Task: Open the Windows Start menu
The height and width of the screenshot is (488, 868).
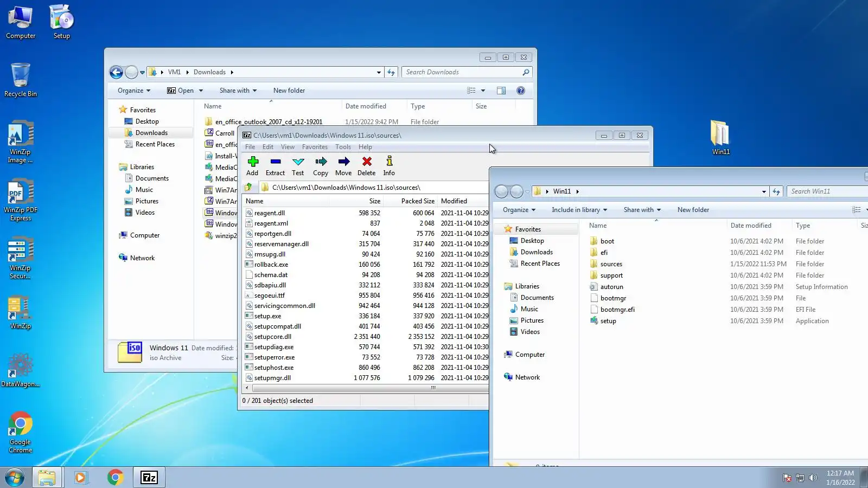Action: tap(15, 478)
